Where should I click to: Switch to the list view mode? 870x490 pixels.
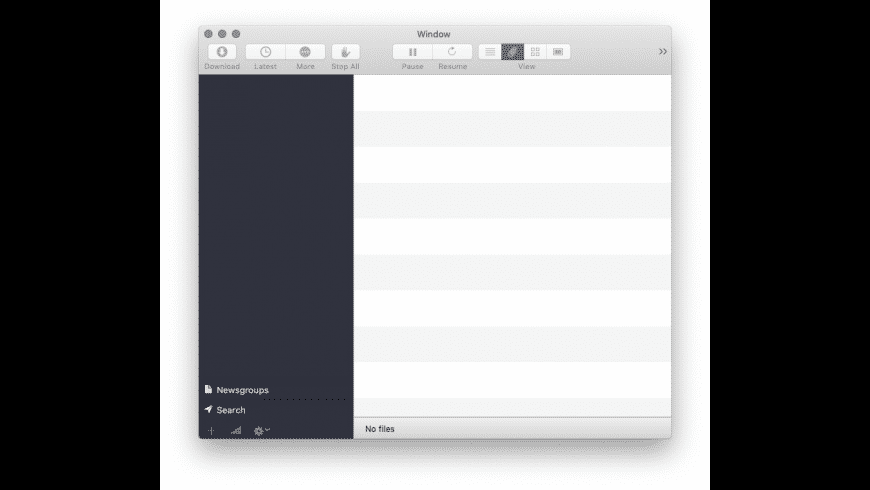click(490, 52)
